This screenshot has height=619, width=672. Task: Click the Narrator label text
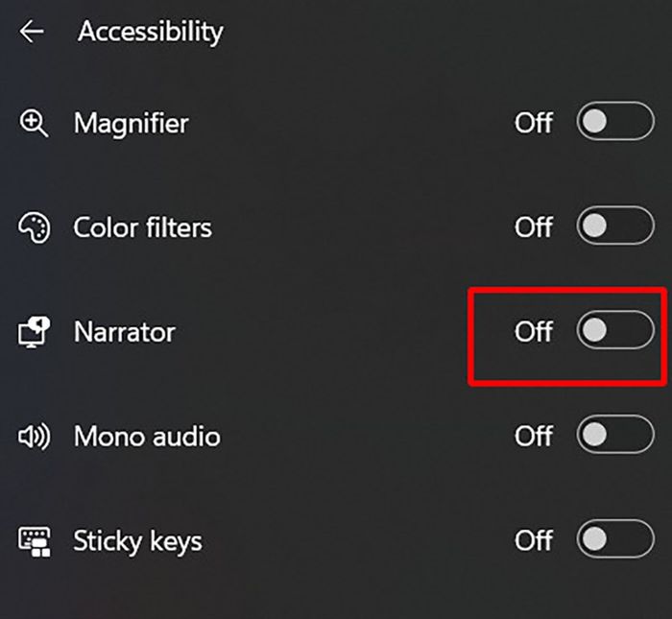pos(125,333)
